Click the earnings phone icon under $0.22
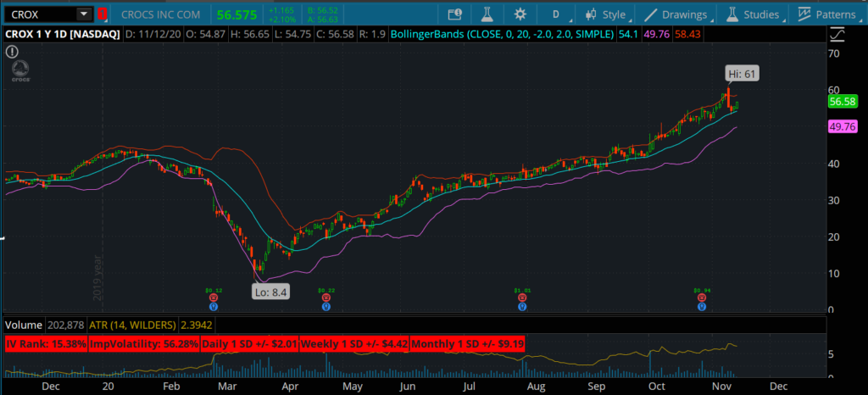868x395 pixels. coord(326,298)
